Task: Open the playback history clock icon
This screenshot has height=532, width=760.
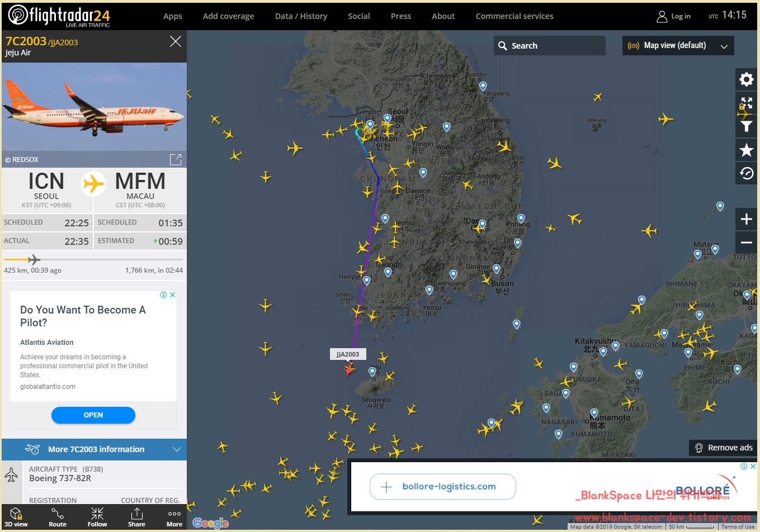Action: [x=746, y=173]
